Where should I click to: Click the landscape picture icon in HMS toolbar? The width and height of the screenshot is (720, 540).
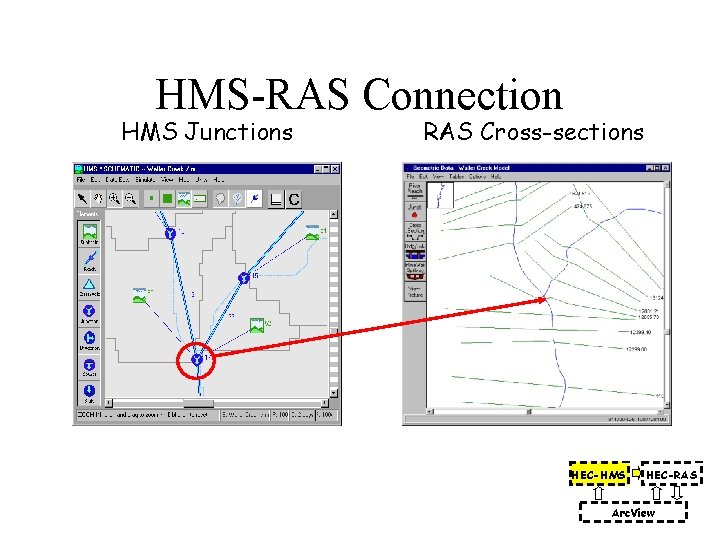pyautogui.click(x=183, y=199)
